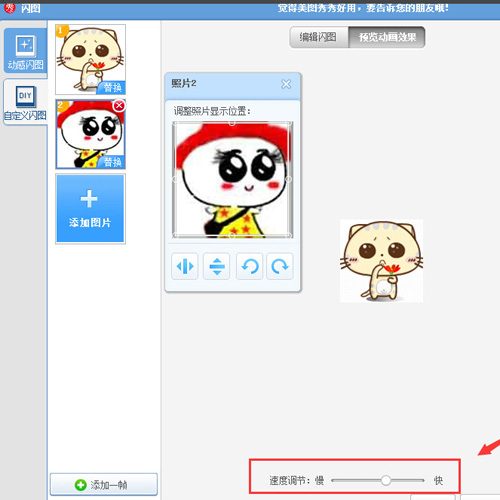Switch to the 预览动画效果 tab

click(387, 37)
